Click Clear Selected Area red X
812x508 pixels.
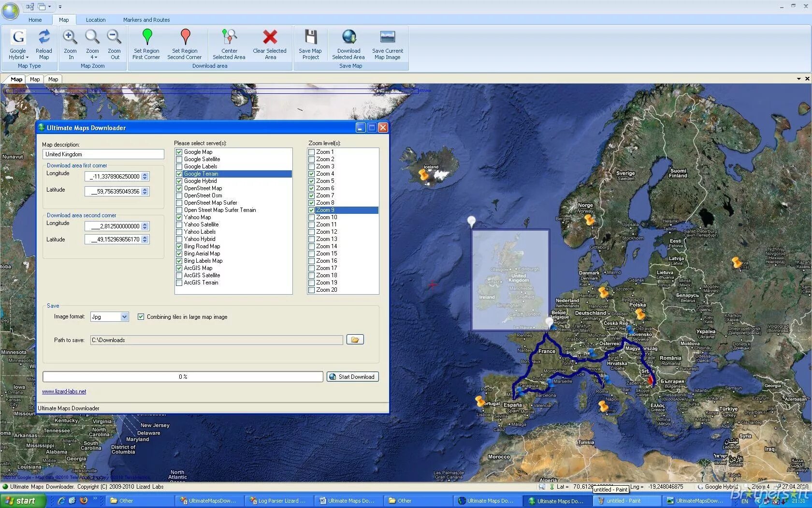(270, 36)
